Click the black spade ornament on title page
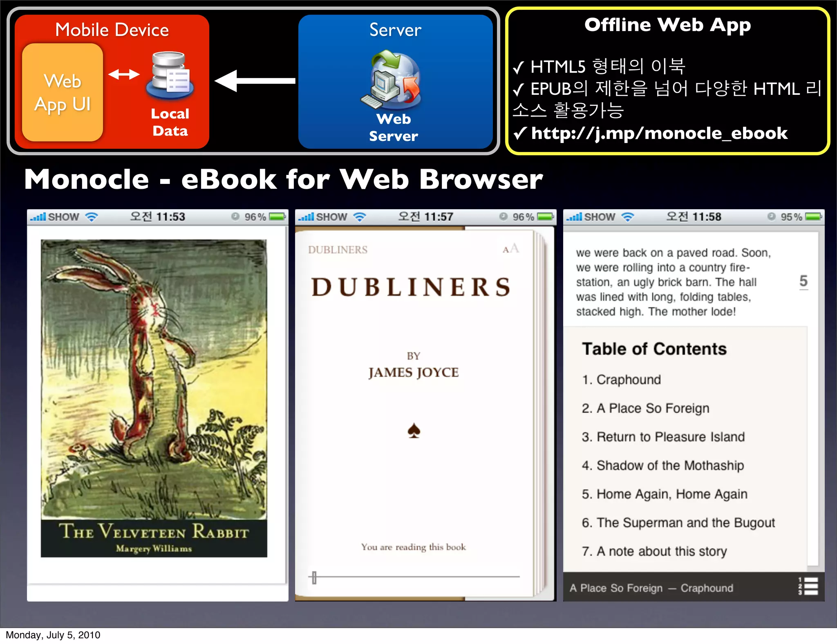The width and height of the screenshot is (837, 644). click(x=414, y=431)
